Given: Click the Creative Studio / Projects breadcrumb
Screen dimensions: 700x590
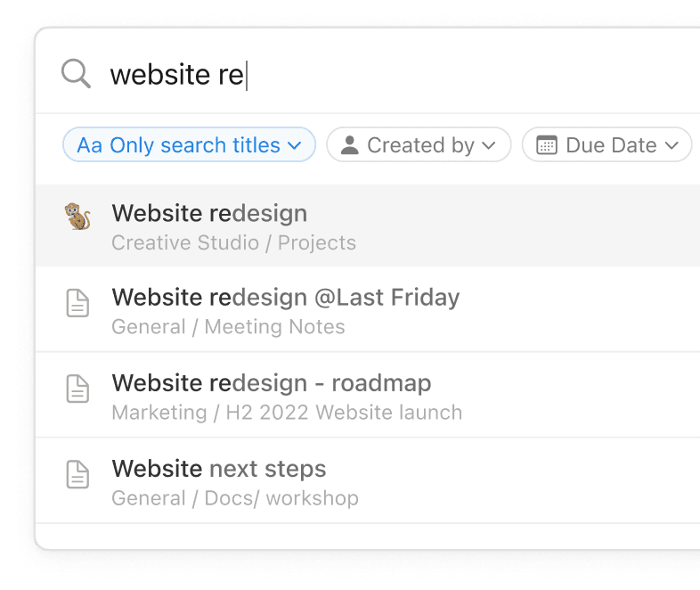Looking at the screenshot, I should click(x=233, y=242).
